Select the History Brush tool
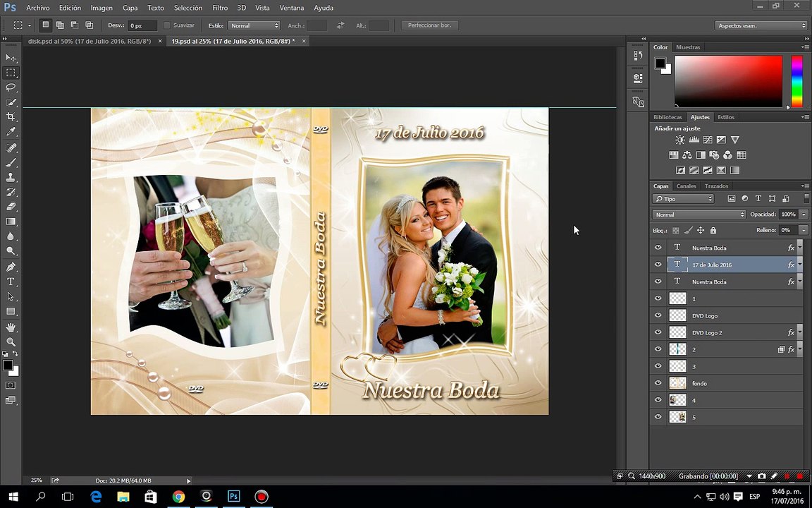This screenshot has width=812, height=508. point(11,192)
